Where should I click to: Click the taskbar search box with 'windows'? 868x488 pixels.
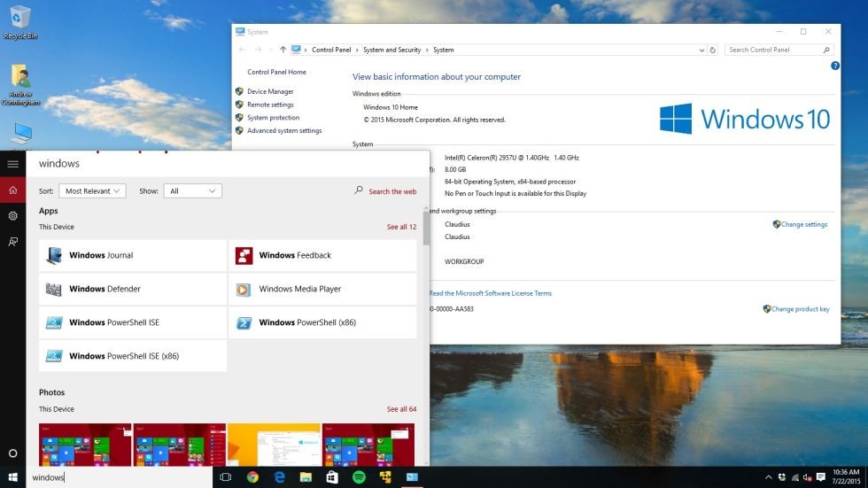click(x=119, y=477)
